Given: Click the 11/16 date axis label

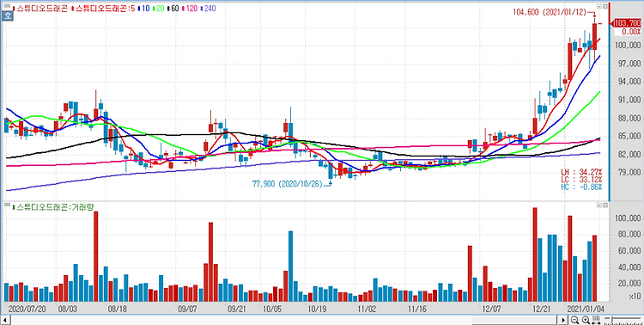Looking at the screenshot, I should pyautogui.click(x=417, y=308).
